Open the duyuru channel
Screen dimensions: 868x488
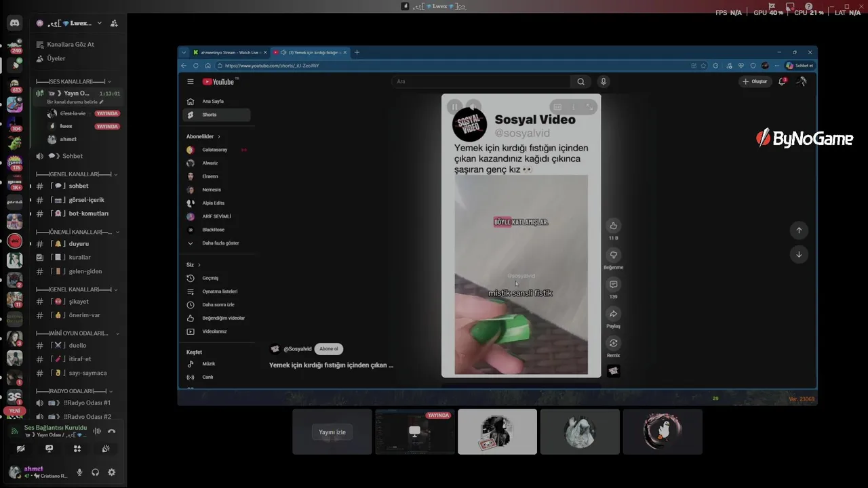(79, 243)
